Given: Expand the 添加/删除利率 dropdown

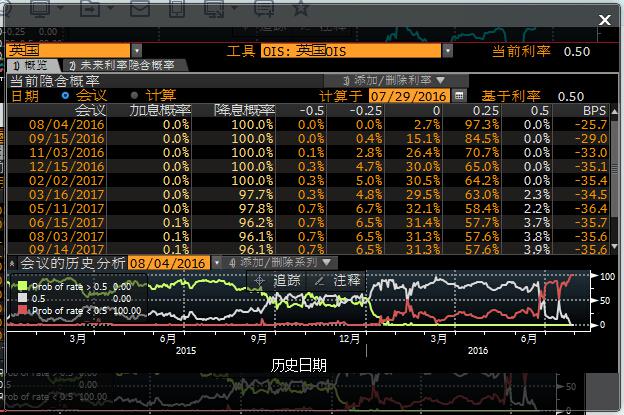Looking at the screenshot, I should click(x=385, y=80).
